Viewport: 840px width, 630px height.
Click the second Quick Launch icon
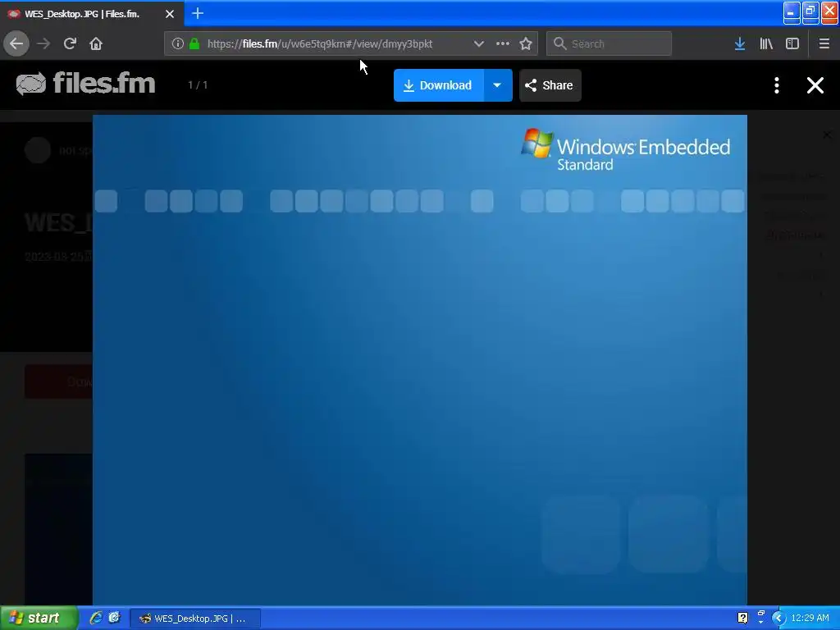coord(114,619)
